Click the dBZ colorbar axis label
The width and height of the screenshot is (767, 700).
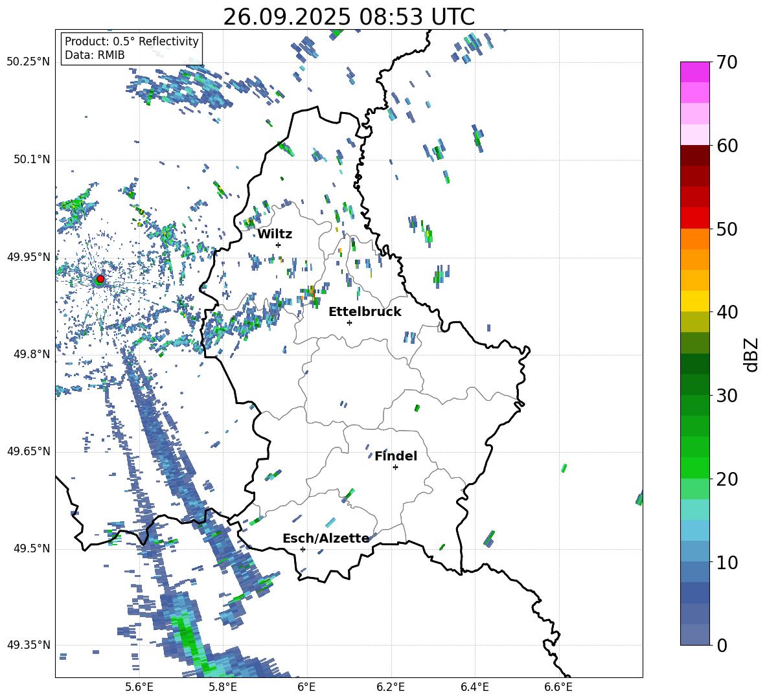click(x=751, y=354)
